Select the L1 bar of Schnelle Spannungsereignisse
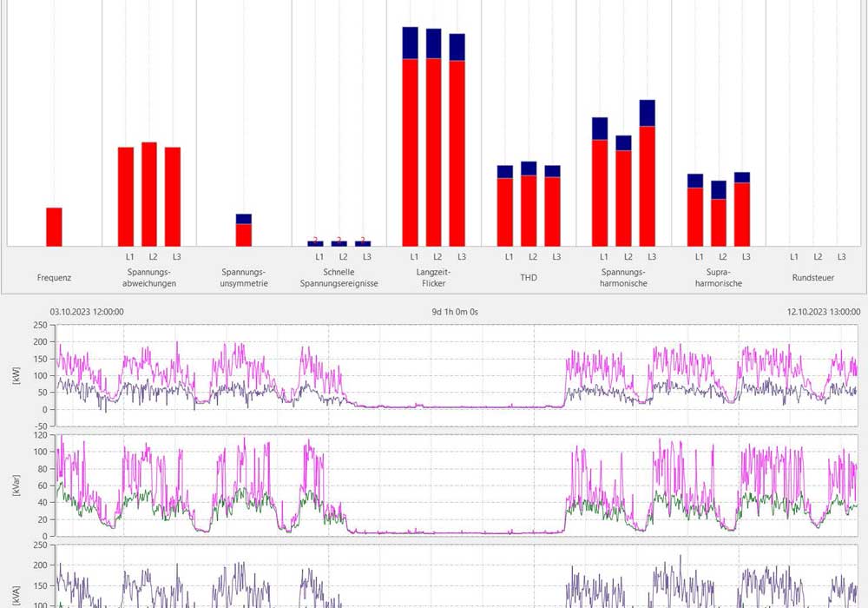This screenshot has height=608, width=868. point(316,244)
